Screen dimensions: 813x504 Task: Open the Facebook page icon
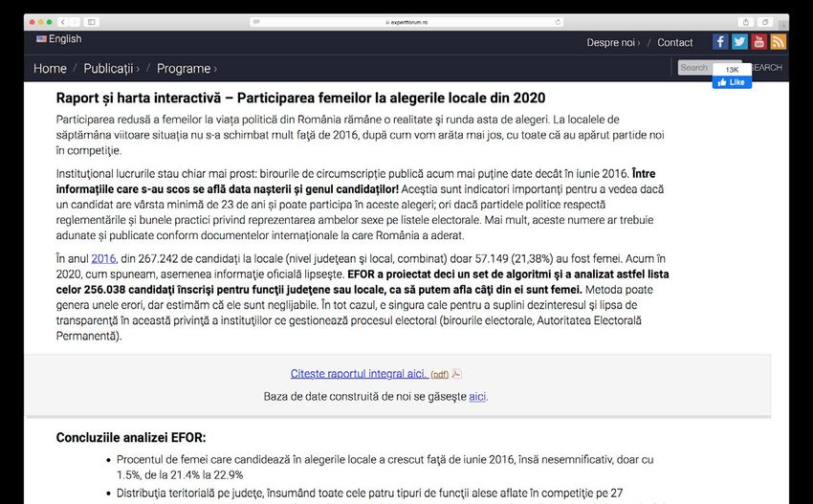[719, 42]
